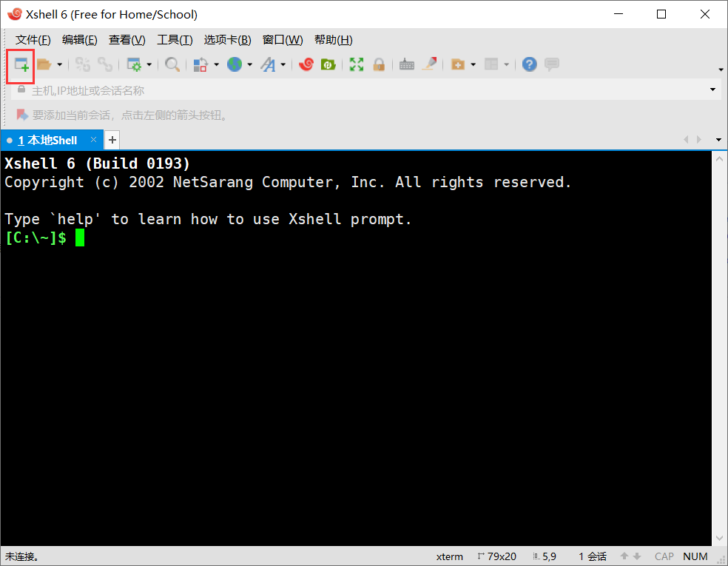Launch Xftp green toolbar icon

[328, 64]
